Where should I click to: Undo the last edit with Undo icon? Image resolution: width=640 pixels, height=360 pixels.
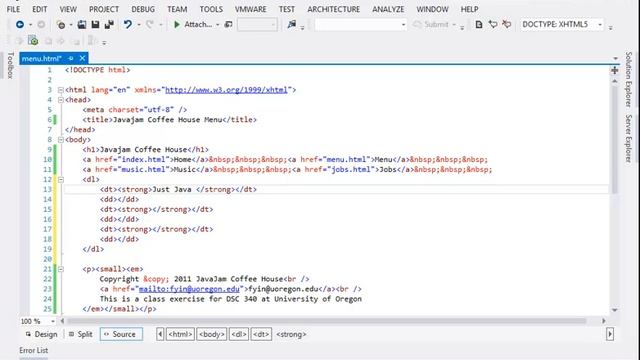[x=128, y=24]
